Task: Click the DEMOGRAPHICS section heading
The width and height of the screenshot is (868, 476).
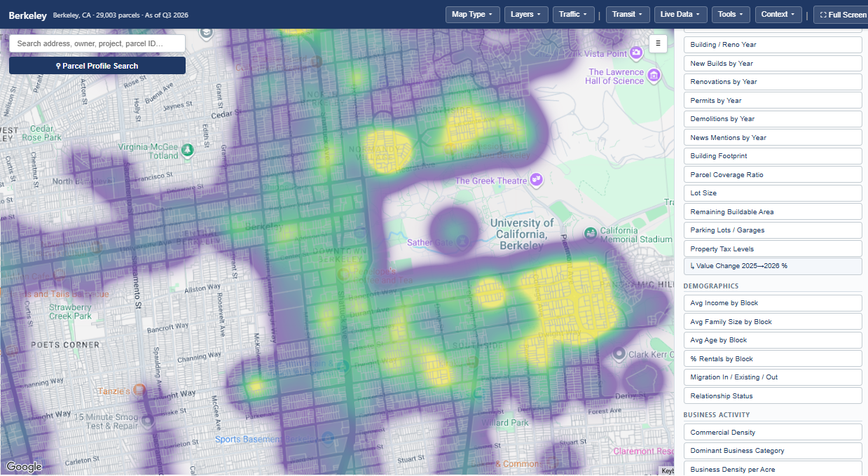Action: (711, 286)
